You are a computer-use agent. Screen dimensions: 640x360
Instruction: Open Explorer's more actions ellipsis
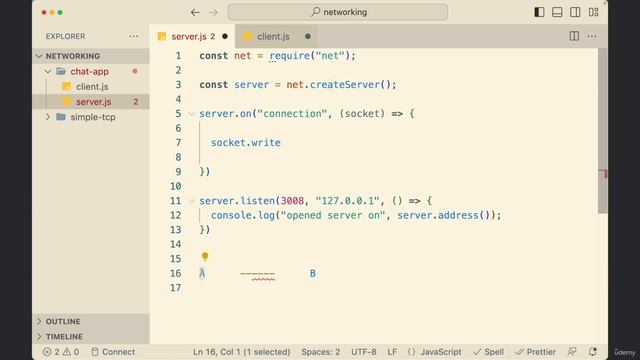pos(133,36)
